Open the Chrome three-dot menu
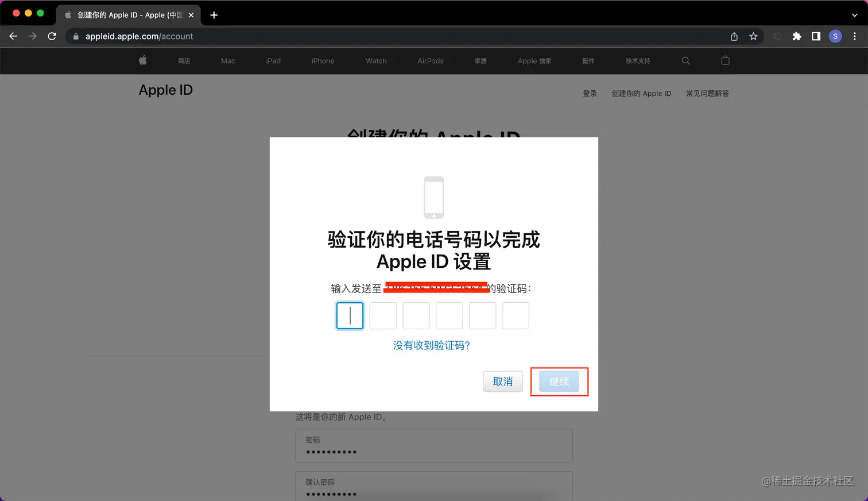 point(855,36)
